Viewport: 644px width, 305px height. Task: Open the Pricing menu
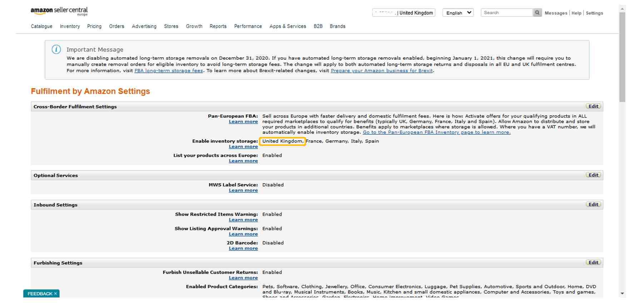94,26
